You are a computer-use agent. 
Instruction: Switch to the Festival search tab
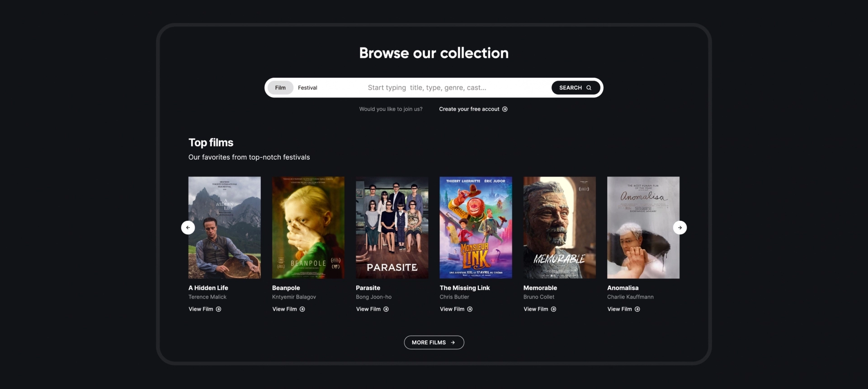pos(307,88)
